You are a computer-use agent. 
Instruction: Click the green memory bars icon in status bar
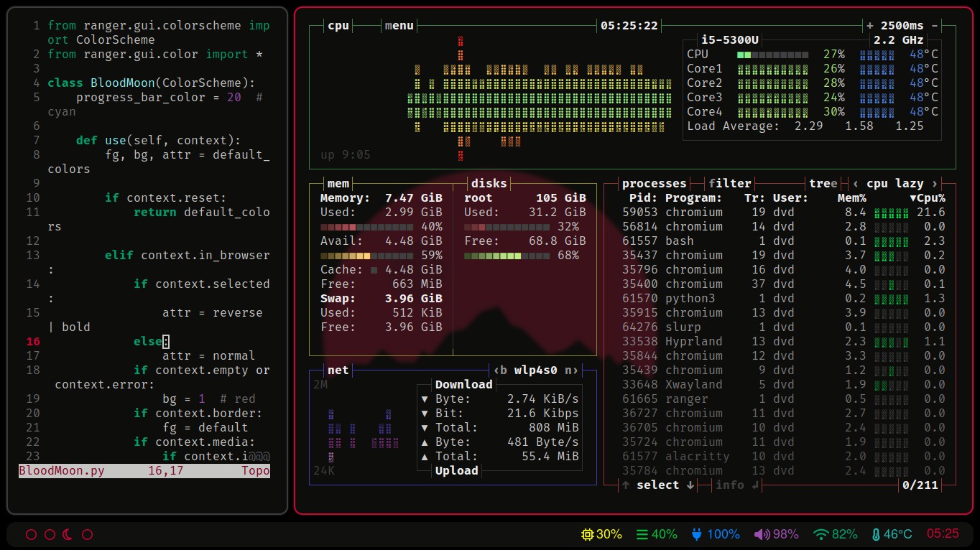(642, 534)
